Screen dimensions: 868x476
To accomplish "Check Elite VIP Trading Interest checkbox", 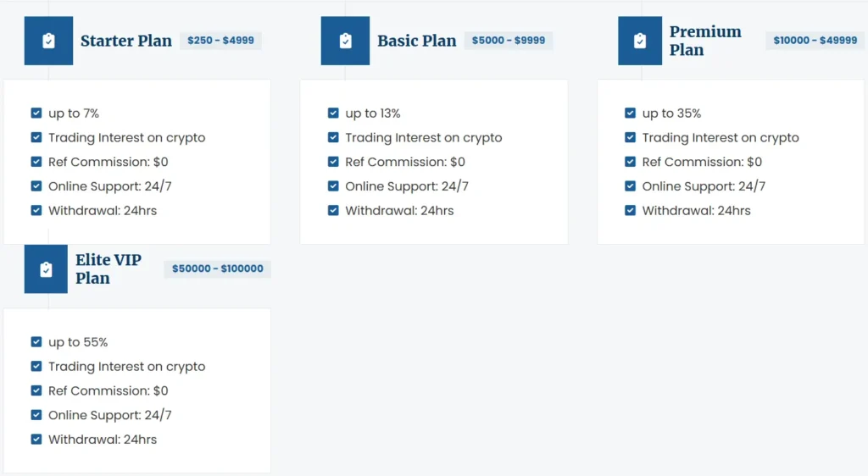I will coord(36,367).
